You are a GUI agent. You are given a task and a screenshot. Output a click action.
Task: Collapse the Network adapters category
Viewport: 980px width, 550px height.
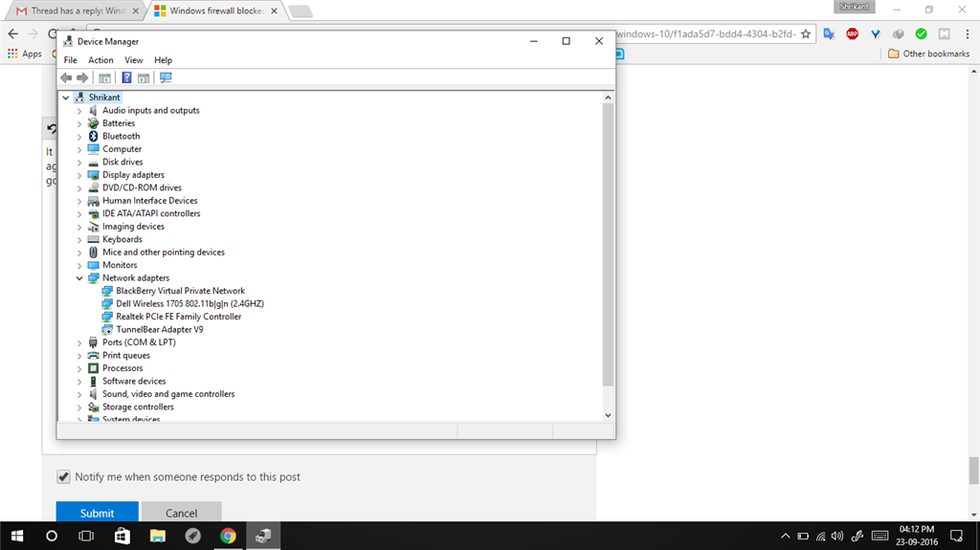coord(79,278)
